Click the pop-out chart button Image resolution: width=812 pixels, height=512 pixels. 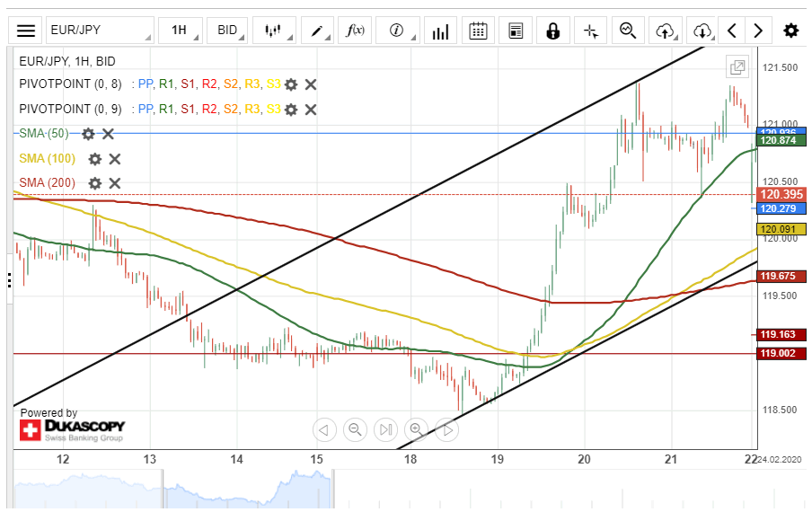point(737,66)
